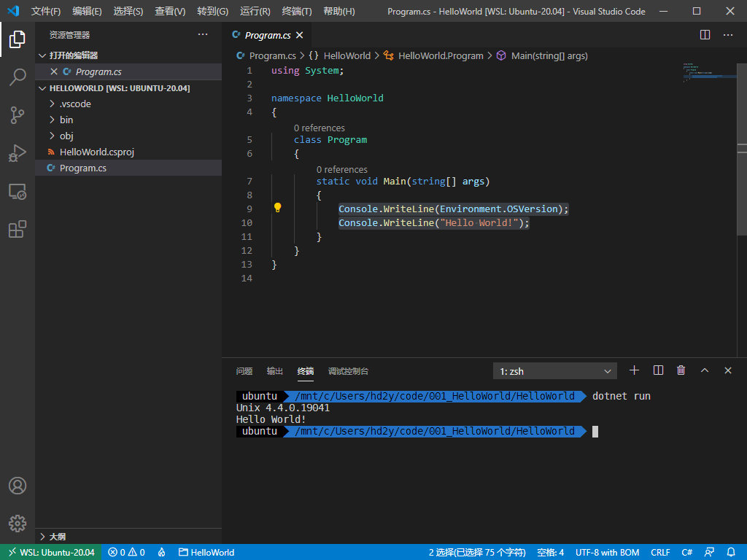
Task: Click the Main(string[] args) breadcrumb
Action: click(x=542, y=55)
